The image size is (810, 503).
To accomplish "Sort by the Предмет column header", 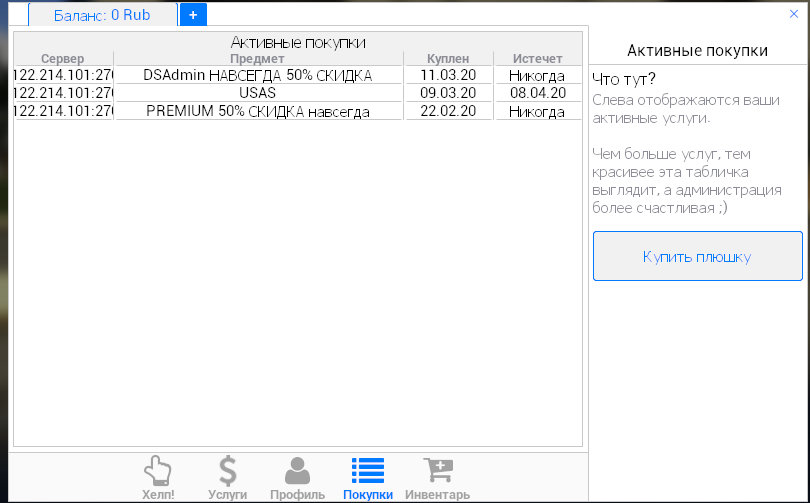I will (x=258, y=59).
